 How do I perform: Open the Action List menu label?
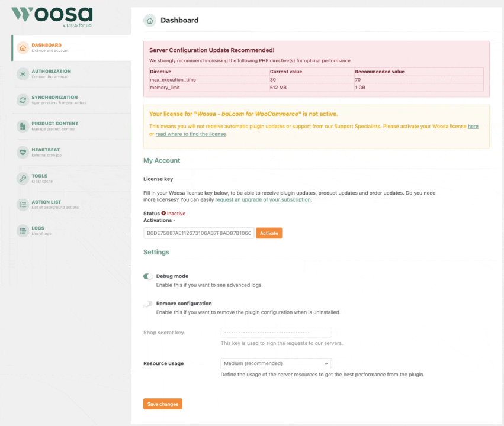point(46,202)
